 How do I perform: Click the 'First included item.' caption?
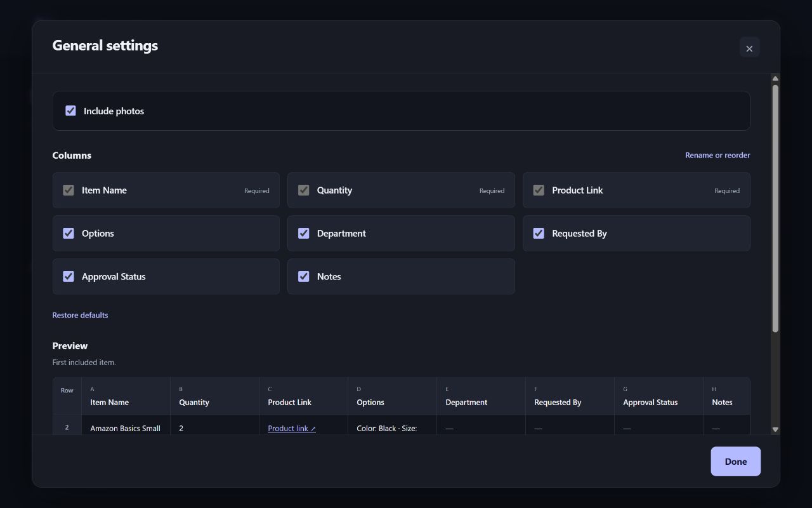[84, 363]
